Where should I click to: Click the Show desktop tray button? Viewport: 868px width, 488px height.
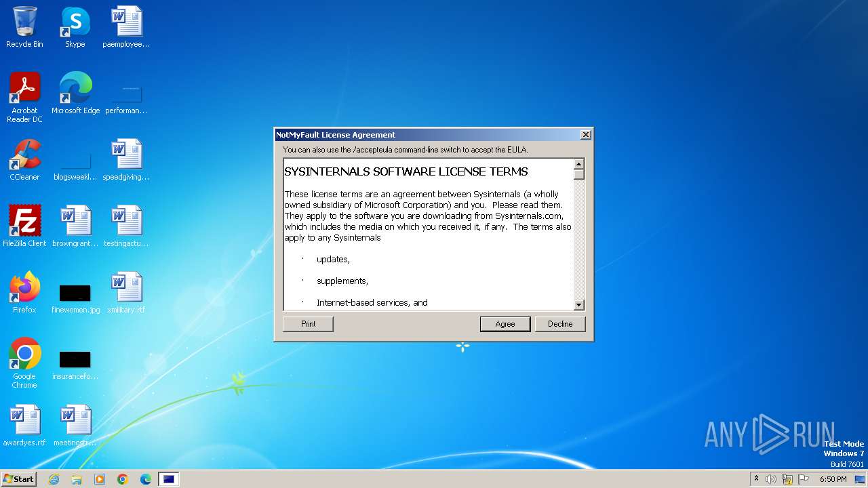861,479
